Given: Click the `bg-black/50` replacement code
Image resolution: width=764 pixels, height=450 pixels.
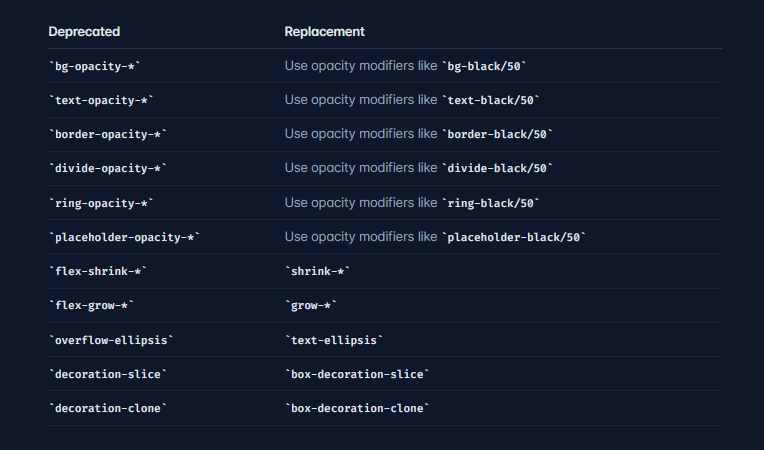Looking at the screenshot, I should [484, 66].
